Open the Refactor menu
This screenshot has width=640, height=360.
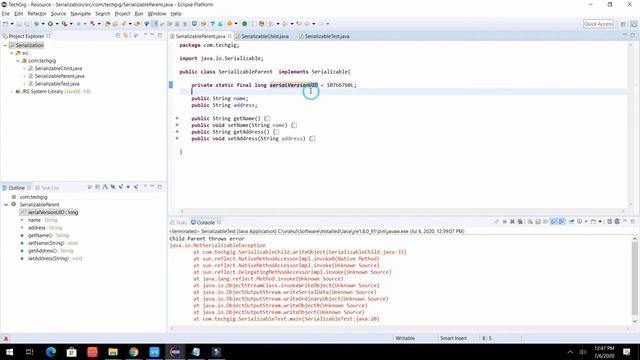[x=37, y=13]
